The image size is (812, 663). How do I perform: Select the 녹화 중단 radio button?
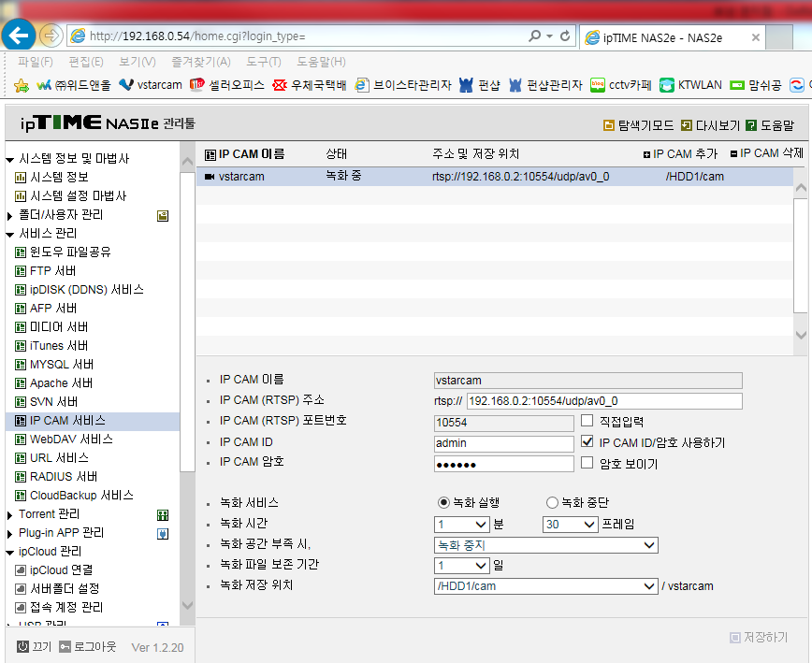tap(552, 502)
